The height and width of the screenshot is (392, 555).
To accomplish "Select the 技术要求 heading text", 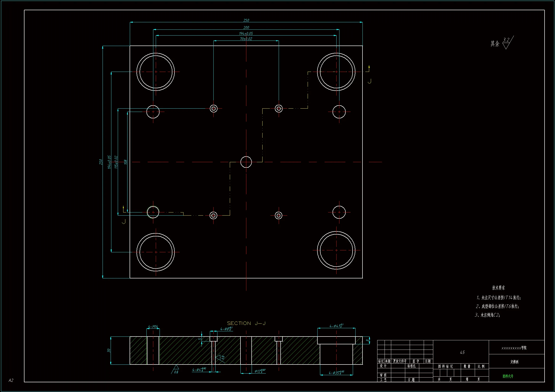I will (x=499, y=288).
